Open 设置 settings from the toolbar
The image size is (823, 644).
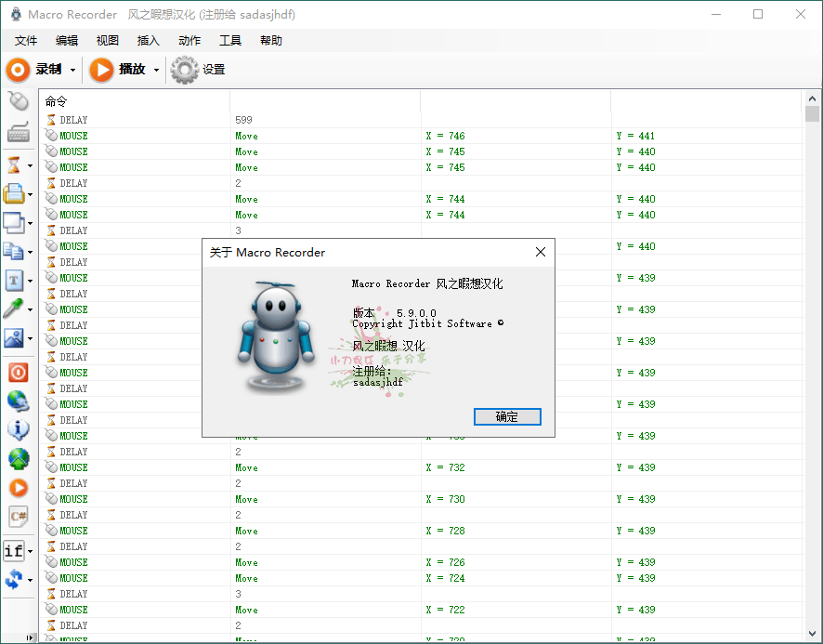click(198, 70)
